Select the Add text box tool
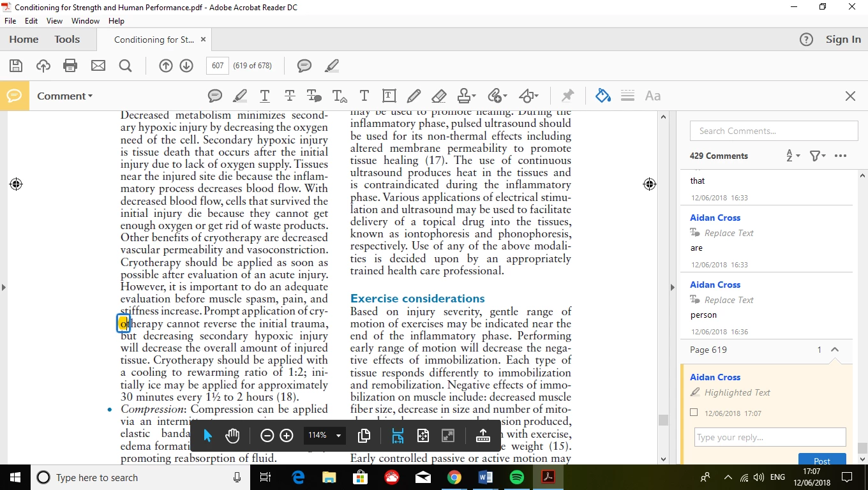This screenshot has height=490, width=868. 389,96
